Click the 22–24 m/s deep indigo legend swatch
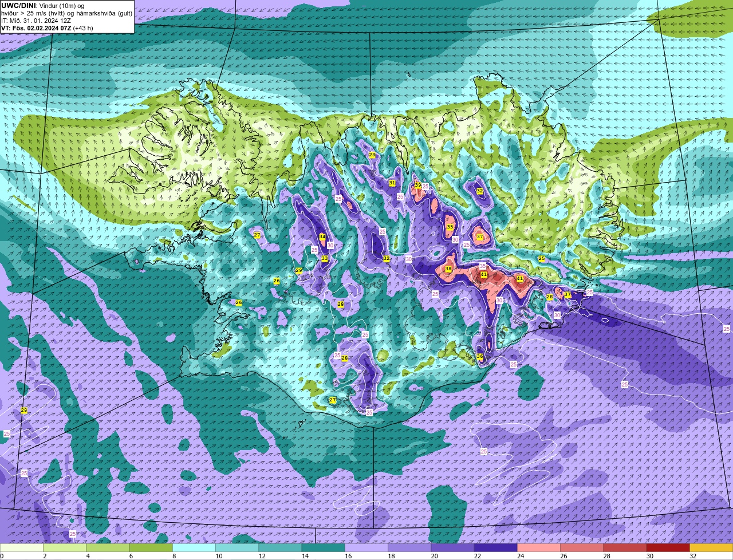The width and height of the screenshot is (733, 560). (x=496, y=548)
